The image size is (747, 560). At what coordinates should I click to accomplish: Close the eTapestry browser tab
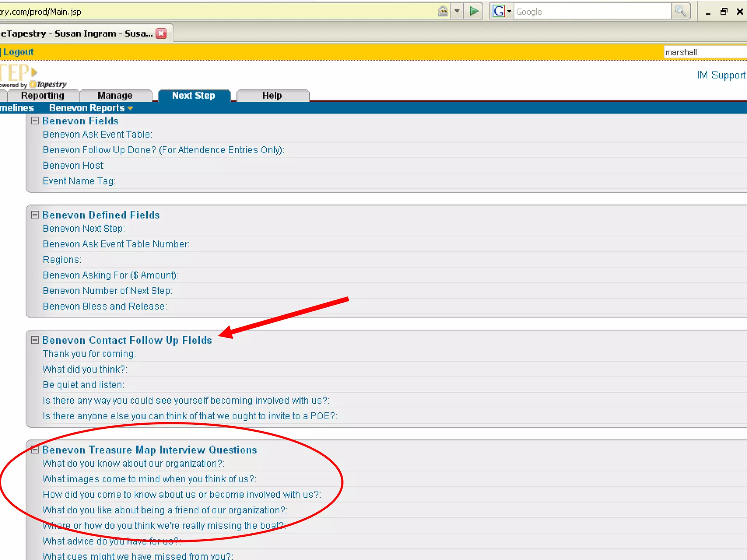(x=161, y=34)
